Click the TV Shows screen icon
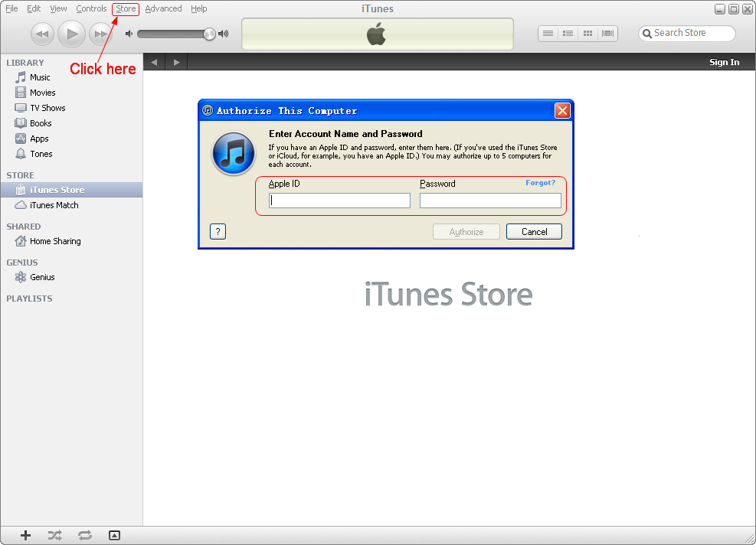 pos(21,108)
